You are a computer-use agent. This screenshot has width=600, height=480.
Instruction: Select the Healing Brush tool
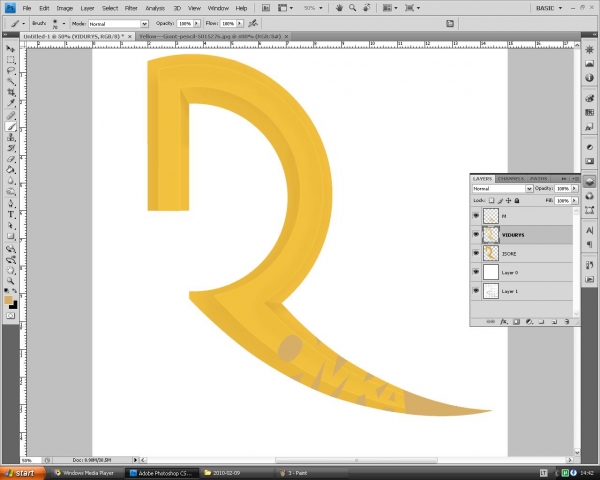pos(11,116)
